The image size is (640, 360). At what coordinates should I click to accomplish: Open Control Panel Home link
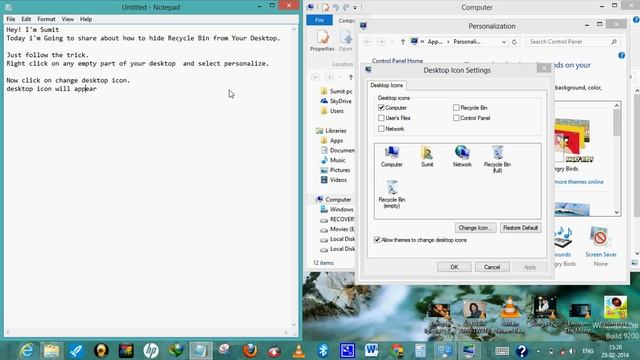coord(397,61)
